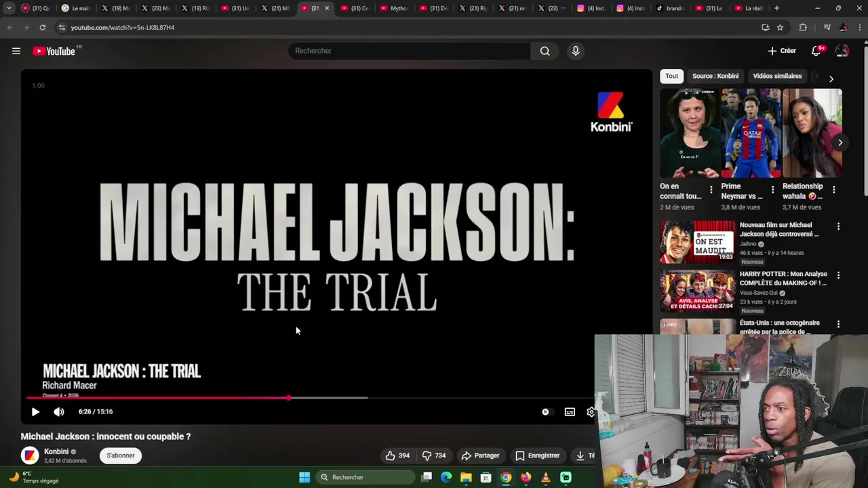Open File Explorer from the taskbar
The height and width of the screenshot is (488, 868).
coord(466,477)
